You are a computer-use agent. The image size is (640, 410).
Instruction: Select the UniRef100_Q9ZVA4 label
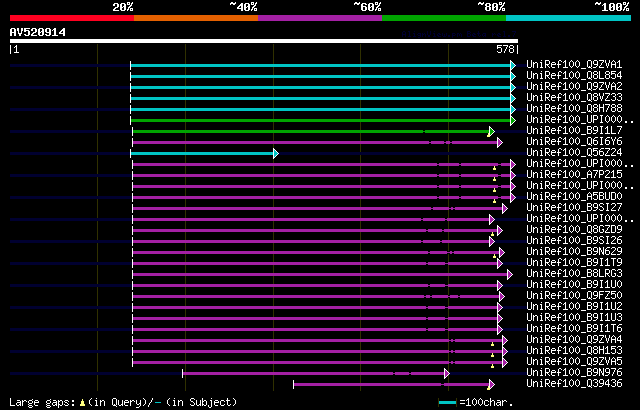tap(574, 340)
